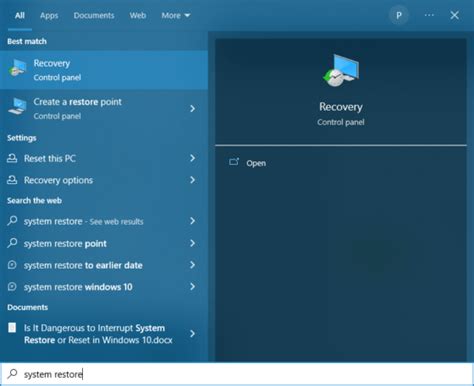
Task: Click the Recovery options icon
Action: pos(12,180)
